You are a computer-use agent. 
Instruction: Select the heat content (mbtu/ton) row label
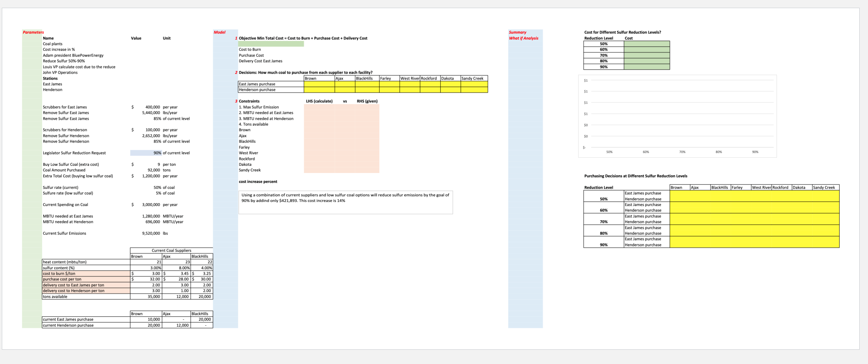point(86,262)
